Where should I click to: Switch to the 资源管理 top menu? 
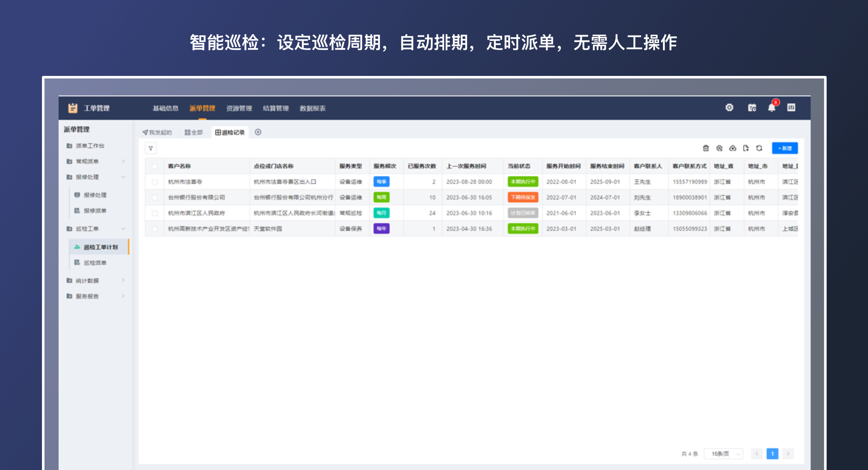coord(239,108)
